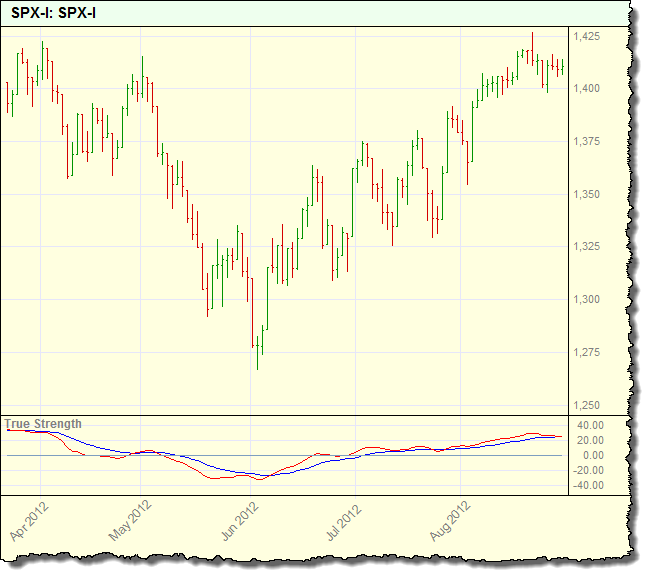The image size is (649, 577).
Task: Click the 1,325 price axis label
Action: point(587,247)
